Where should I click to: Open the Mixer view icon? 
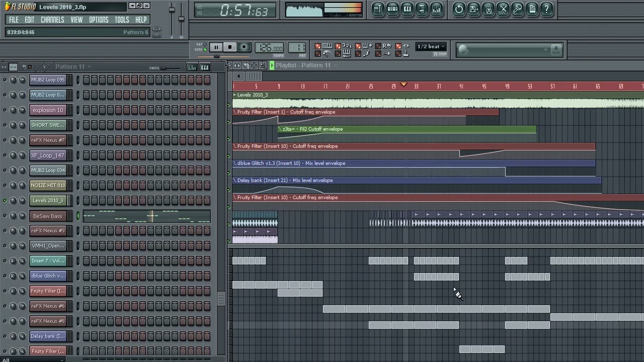click(x=436, y=9)
